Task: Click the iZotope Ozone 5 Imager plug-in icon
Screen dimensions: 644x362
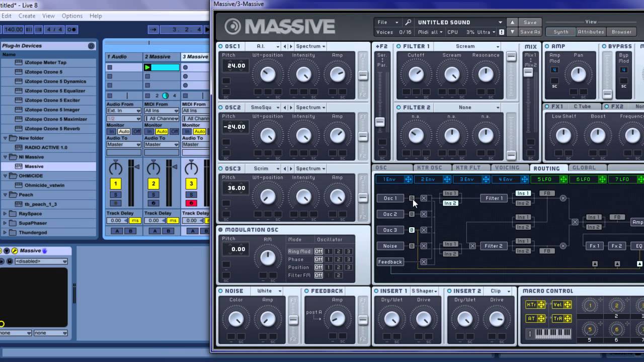Action: (x=19, y=110)
